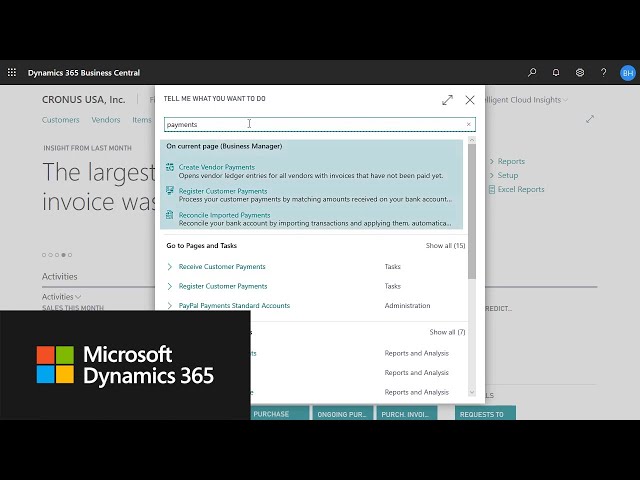Expand the Receive Customer Payments row chevron

[170, 267]
